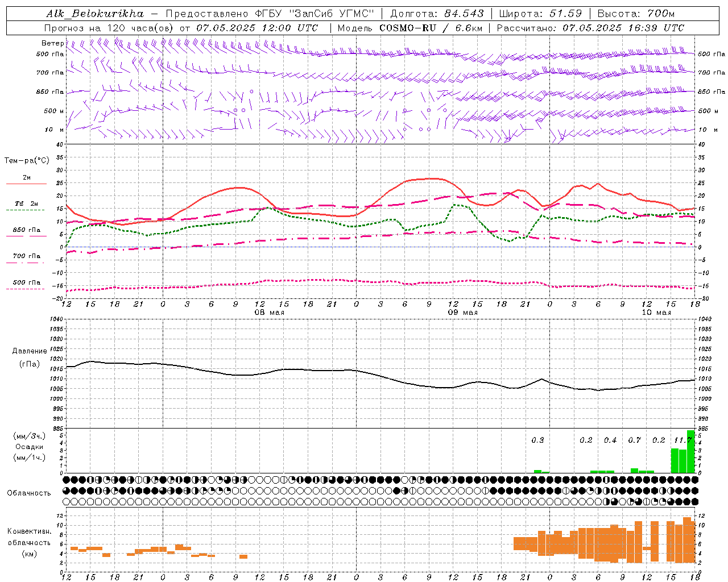Click the '(мм/3ч.)' precipitation unit label
The width and height of the screenshot is (728, 582).
tap(29, 436)
